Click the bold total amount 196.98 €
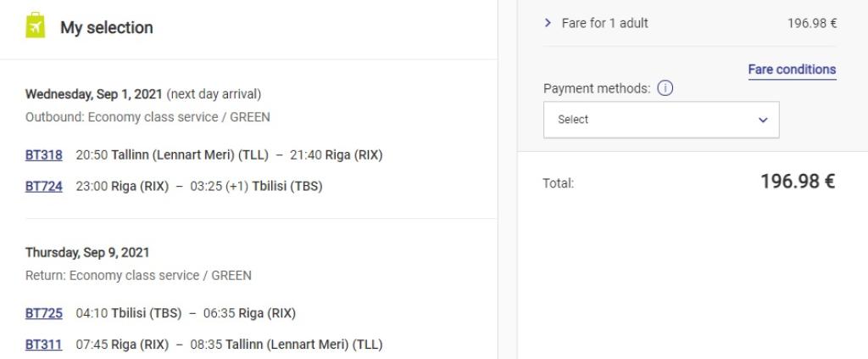 [x=798, y=182]
